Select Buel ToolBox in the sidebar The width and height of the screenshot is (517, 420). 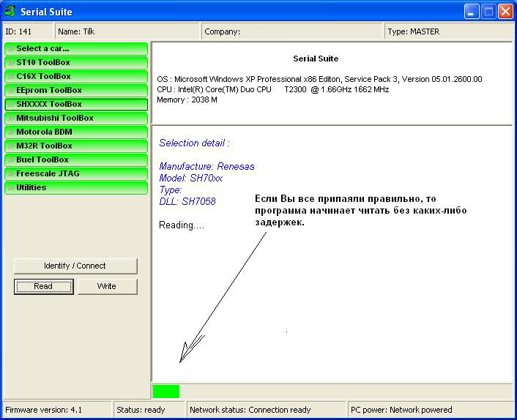pos(76,160)
